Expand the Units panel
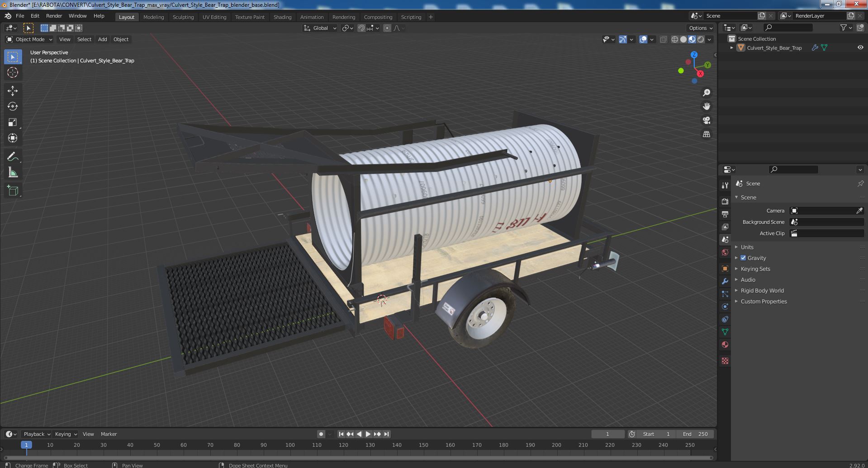Image resolution: width=868 pixels, height=468 pixels. pos(747,247)
